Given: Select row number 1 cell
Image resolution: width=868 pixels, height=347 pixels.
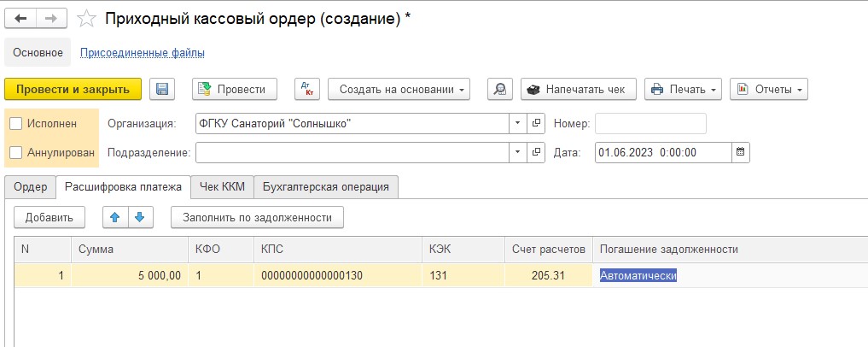Looking at the screenshot, I should click(x=43, y=275).
